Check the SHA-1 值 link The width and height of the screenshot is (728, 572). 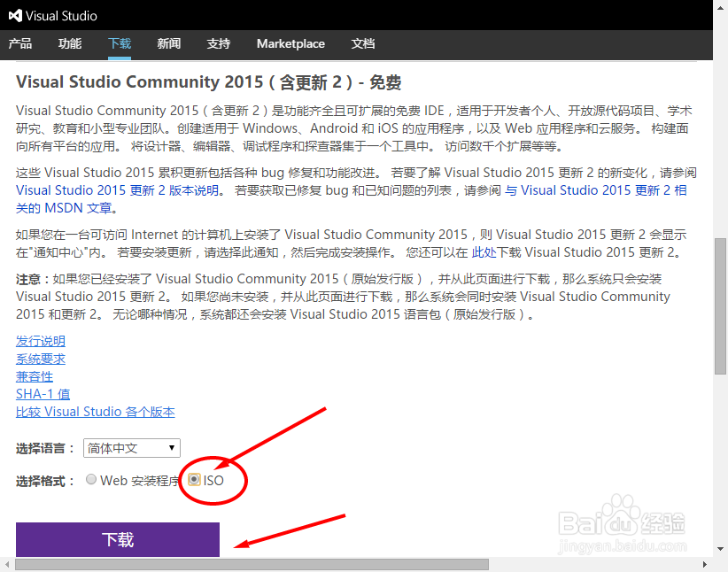[43, 394]
